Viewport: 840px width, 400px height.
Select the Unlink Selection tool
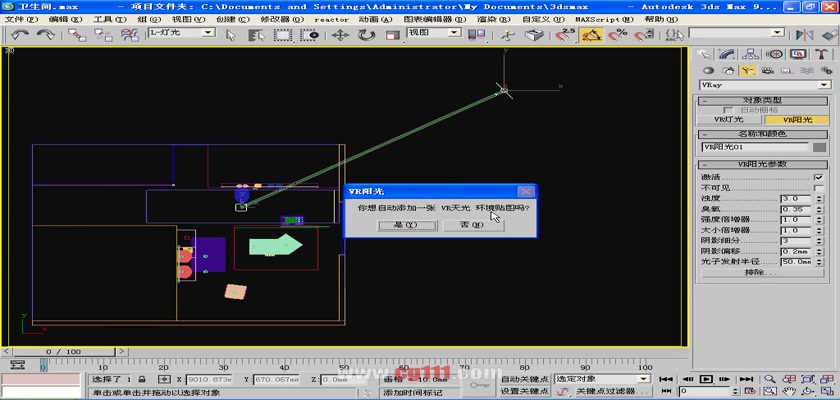(103, 35)
